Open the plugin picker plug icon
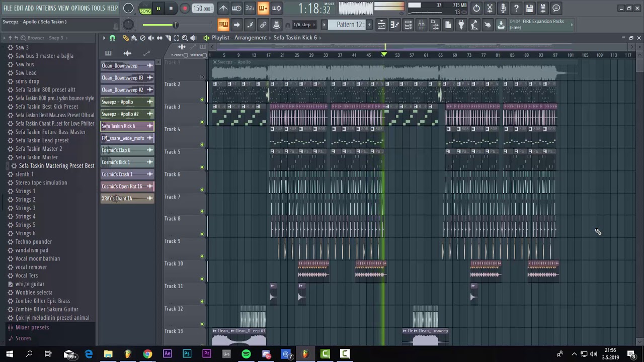 tap(461, 25)
